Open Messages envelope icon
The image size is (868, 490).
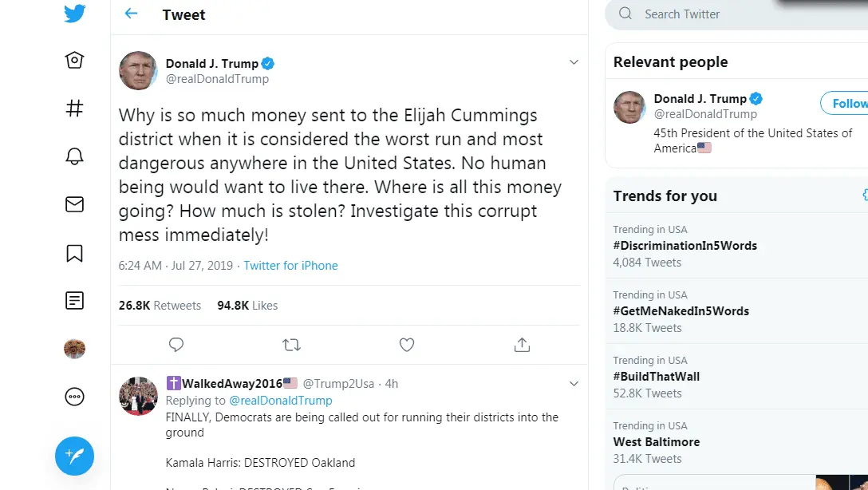[74, 204]
